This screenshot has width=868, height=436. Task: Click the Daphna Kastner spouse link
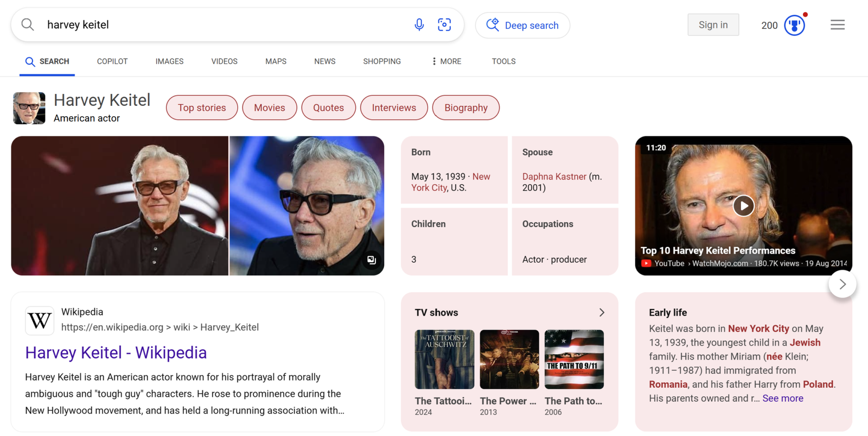click(554, 176)
